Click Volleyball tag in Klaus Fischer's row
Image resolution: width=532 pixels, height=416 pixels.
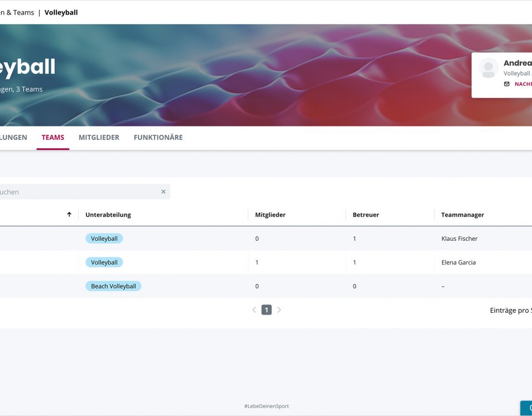click(104, 239)
